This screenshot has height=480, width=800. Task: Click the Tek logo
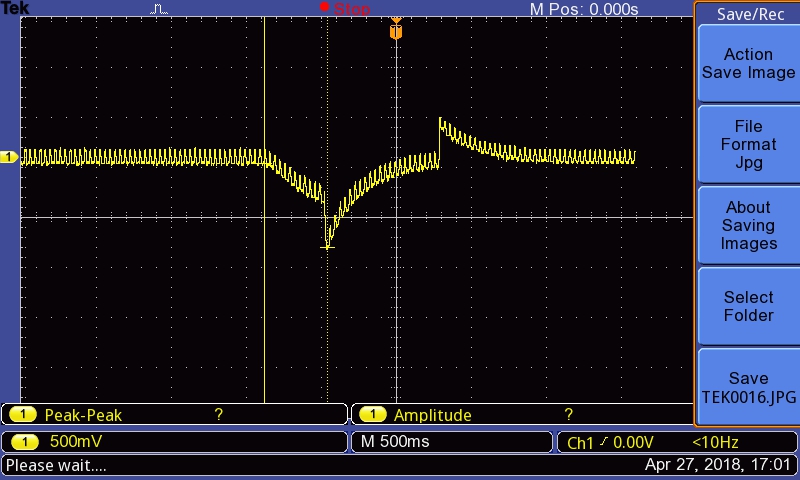[x=15, y=8]
